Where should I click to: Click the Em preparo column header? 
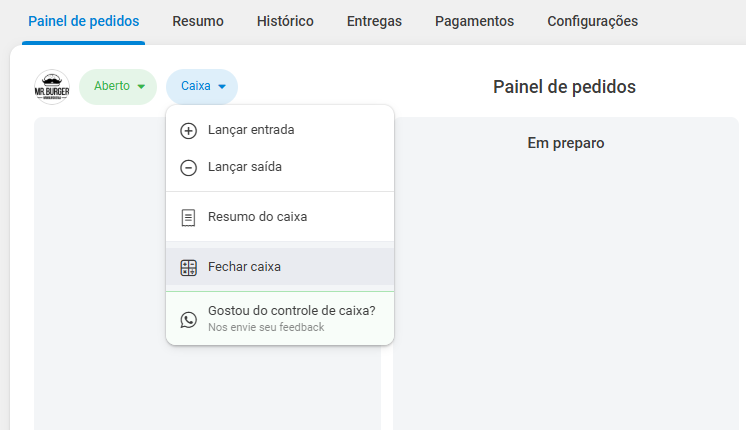(x=565, y=143)
